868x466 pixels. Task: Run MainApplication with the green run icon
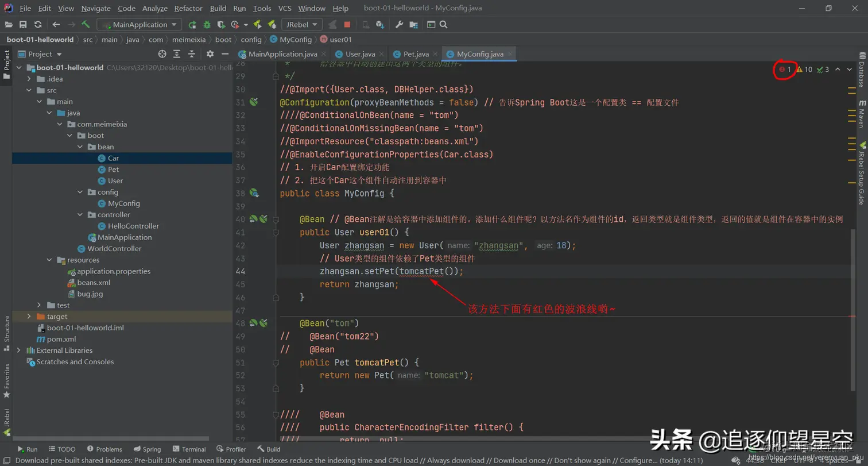[192, 25]
